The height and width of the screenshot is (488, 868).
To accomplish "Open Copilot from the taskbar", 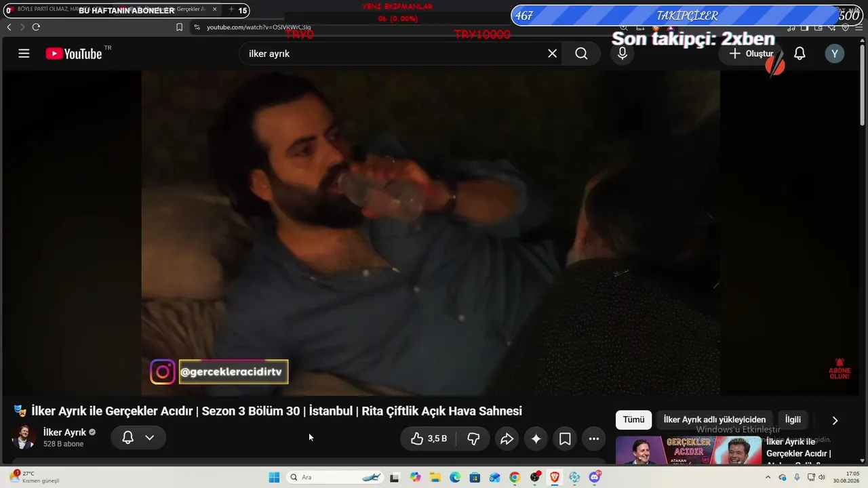I will 415,477.
